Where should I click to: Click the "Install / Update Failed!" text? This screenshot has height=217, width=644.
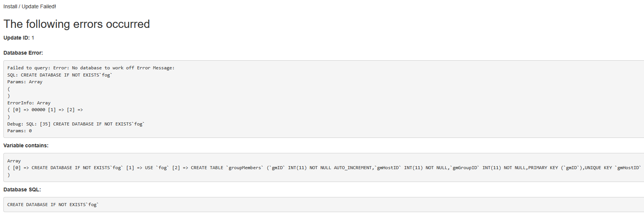[30, 6]
